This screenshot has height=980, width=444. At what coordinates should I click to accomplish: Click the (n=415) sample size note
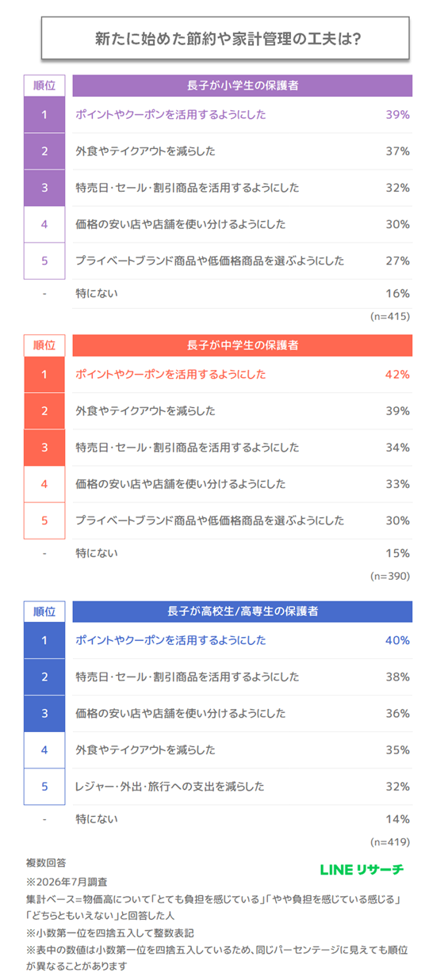click(x=390, y=316)
